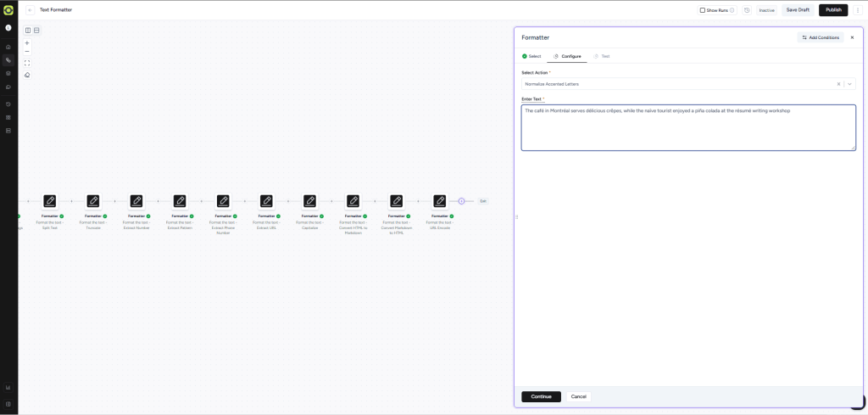Expand the Select Action dropdown arrow
This screenshot has height=415, width=868.
tap(849, 84)
